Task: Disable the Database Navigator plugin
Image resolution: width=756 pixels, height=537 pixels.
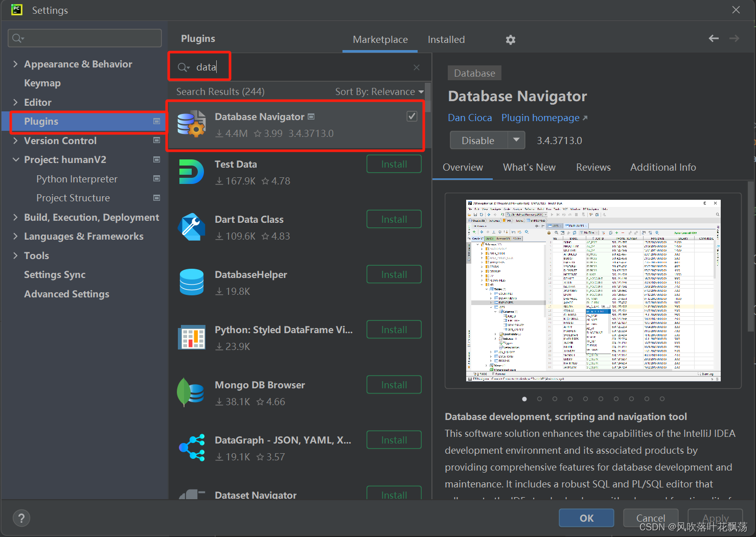Action: click(x=478, y=140)
